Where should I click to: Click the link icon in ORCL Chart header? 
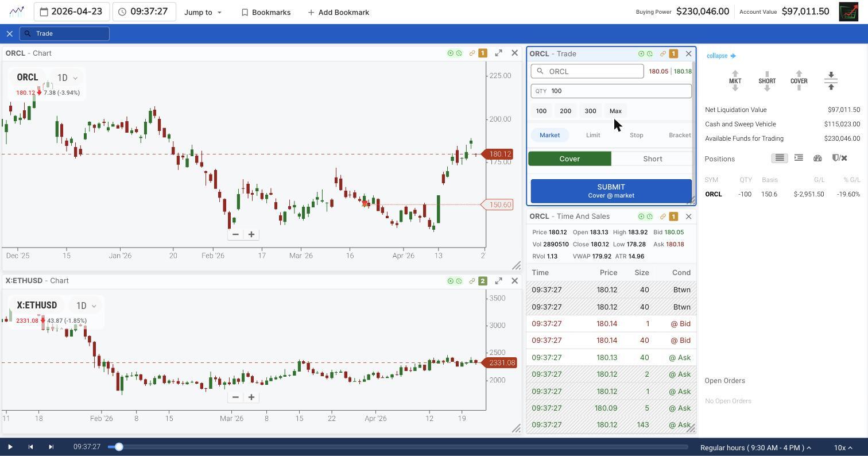click(x=472, y=53)
